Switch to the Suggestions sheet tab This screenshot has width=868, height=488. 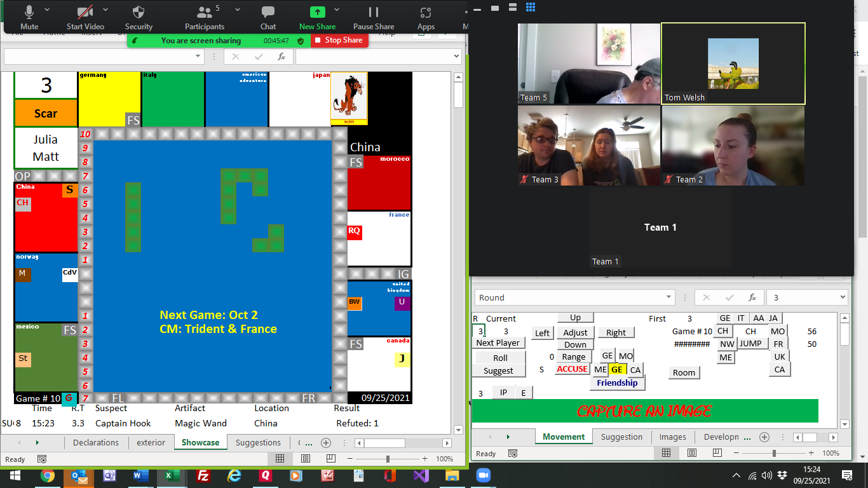pyautogui.click(x=258, y=443)
